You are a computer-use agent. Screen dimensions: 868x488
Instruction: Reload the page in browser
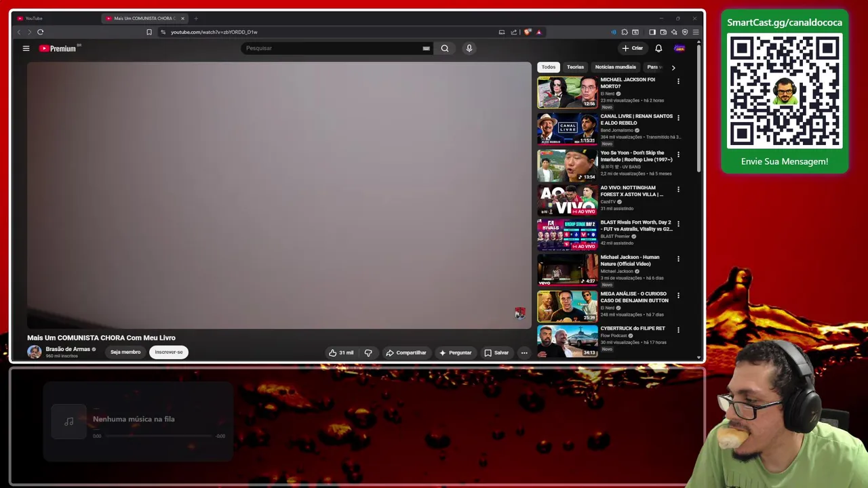click(x=40, y=32)
